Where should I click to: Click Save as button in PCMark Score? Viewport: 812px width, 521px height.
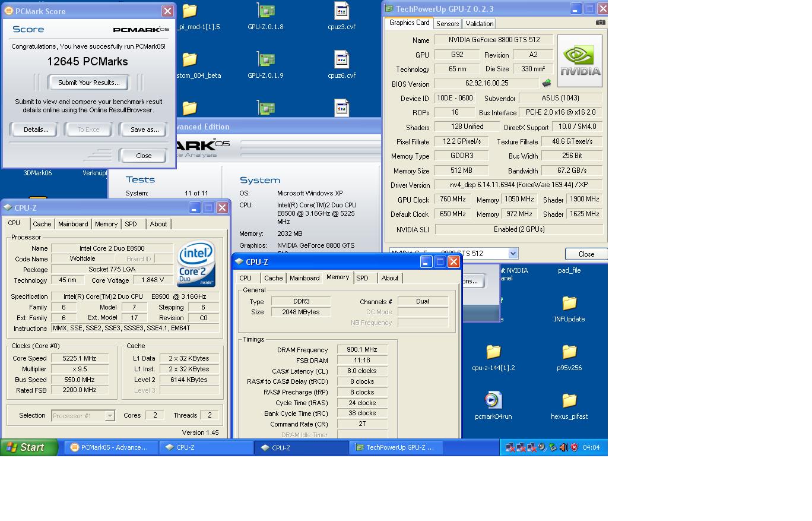[x=144, y=130]
